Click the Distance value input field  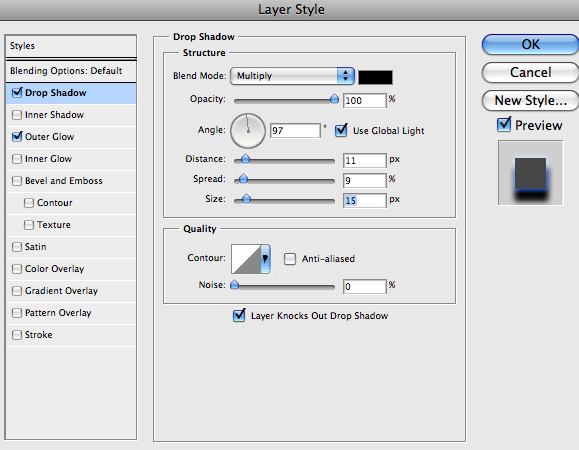click(x=364, y=161)
